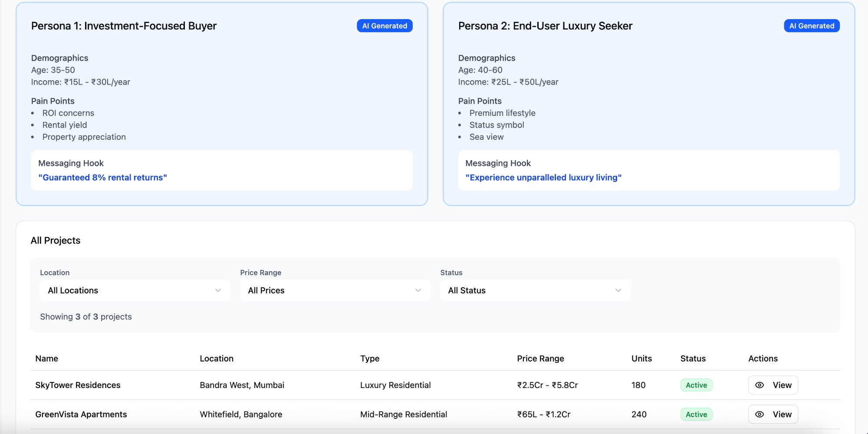Click the Actions column header
Viewport: 868px width, 434px height.
click(x=763, y=358)
